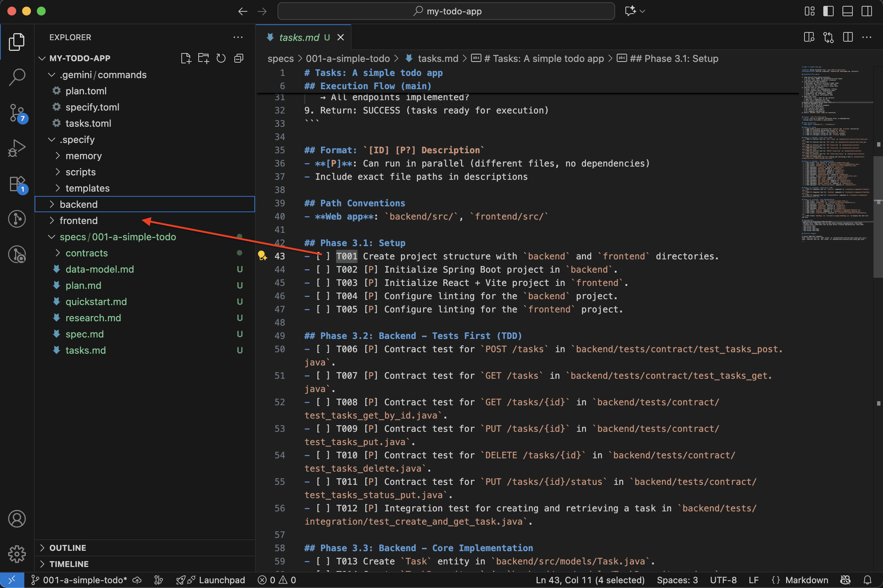883x588 pixels.
Task: Toggle secondary side bar layout button
Action: pos(866,11)
